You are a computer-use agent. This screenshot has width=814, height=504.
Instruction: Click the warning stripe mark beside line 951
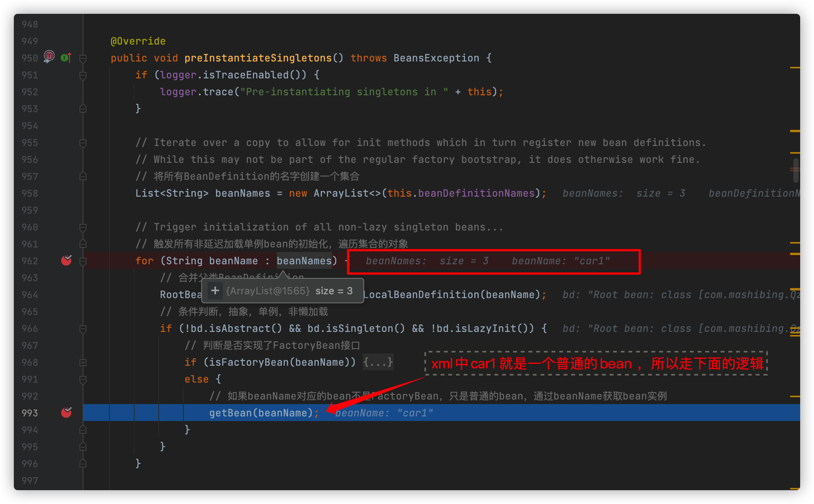[795, 68]
